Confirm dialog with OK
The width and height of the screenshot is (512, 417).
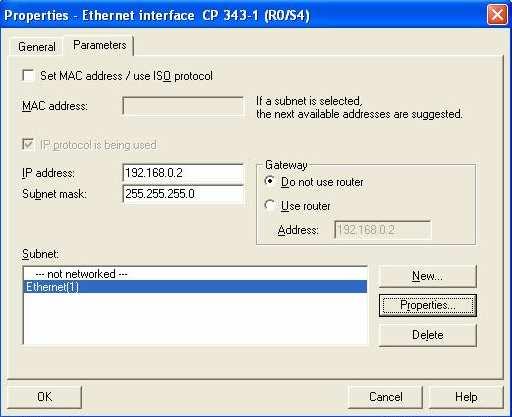click(44, 397)
